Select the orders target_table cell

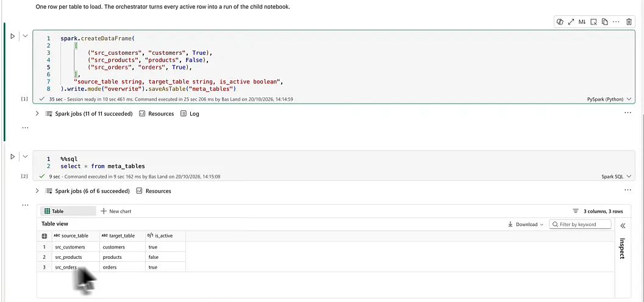pos(123,267)
